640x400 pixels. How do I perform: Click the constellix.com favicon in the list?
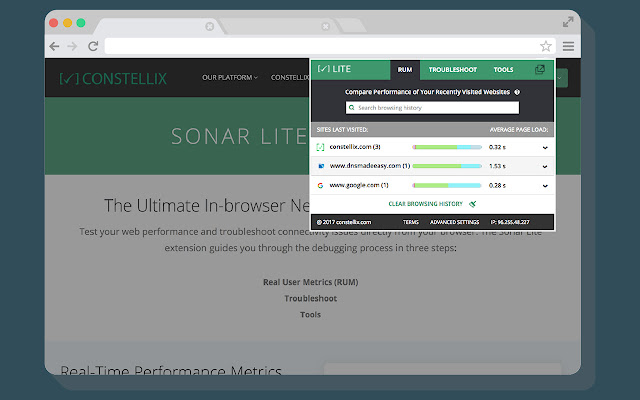pyautogui.click(x=320, y=147)
